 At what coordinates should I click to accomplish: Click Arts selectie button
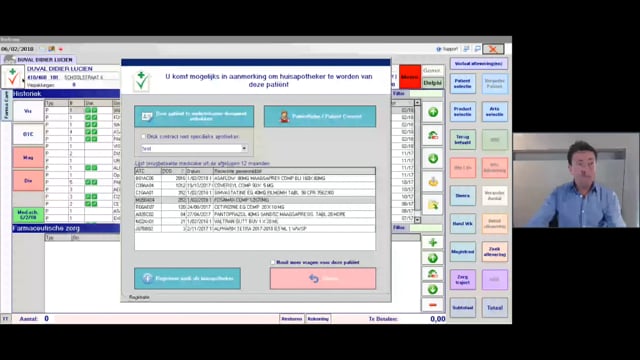point(495,112)
